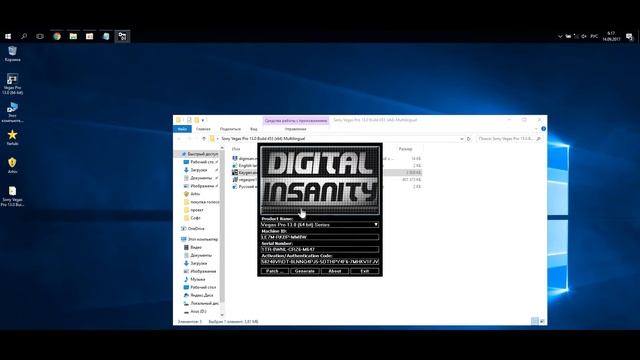
Task: Sort files by the Имя column header
Action: pos(236,149)
